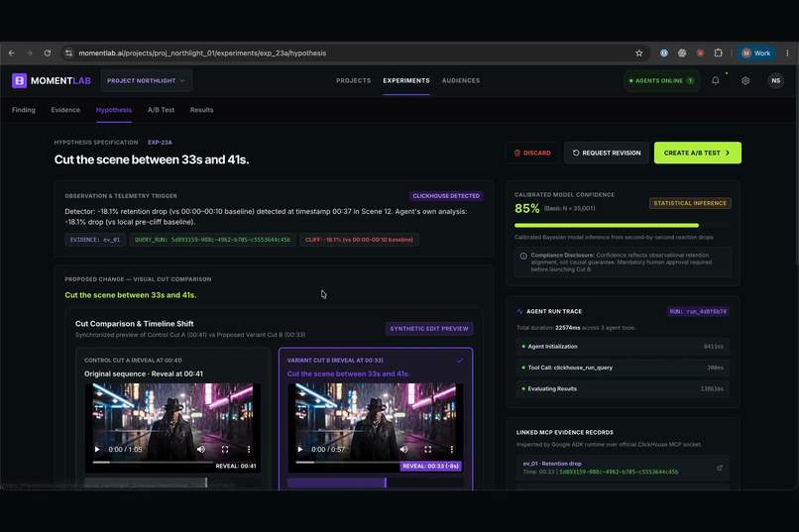Open settings gear icon
Image resolution: width=799 pixels, height=532 pixels.
(745, 80)
